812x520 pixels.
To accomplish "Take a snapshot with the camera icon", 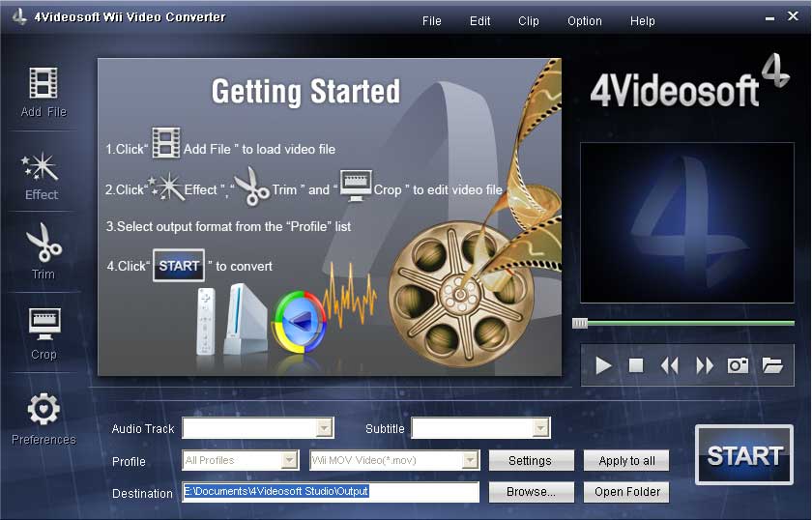I will [x=739, y=365].
